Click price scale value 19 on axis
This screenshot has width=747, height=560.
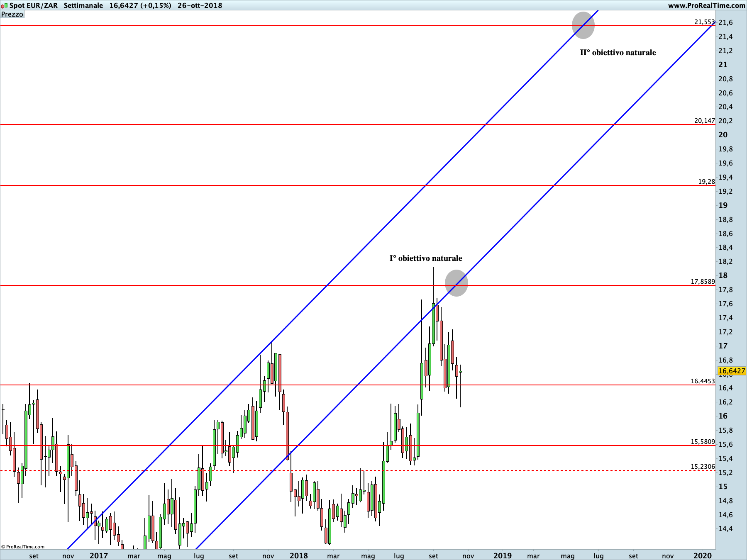click(723, 205)
